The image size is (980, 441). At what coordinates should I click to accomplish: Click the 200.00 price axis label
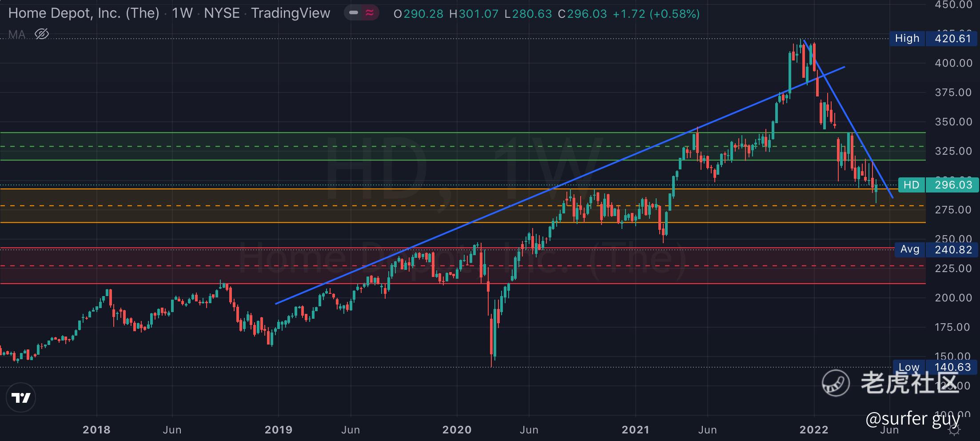[953, 298]
